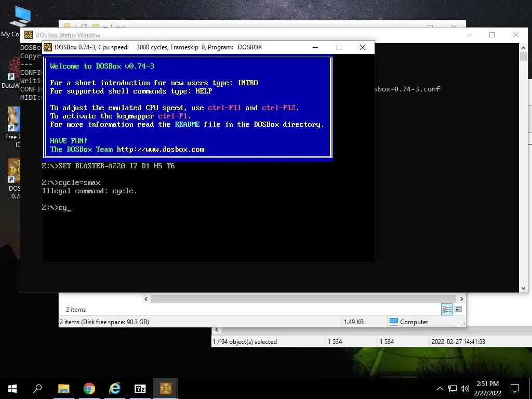The width and height of the screenshot is (532, 399).
Task: Click DOSBox window title bar icon
Action: (x=48, y=47)
